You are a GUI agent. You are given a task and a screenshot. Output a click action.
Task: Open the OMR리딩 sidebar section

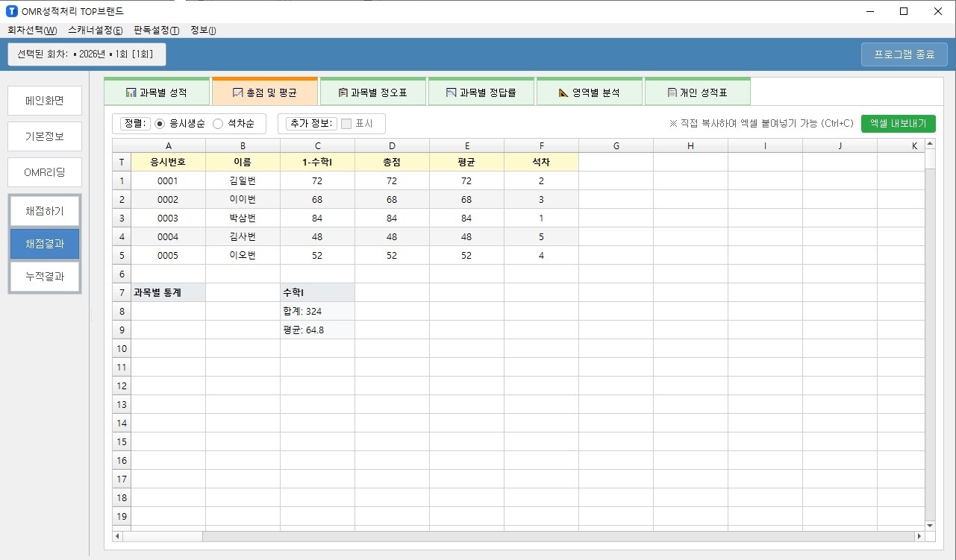pyautogui.click(x=45, y=172)
